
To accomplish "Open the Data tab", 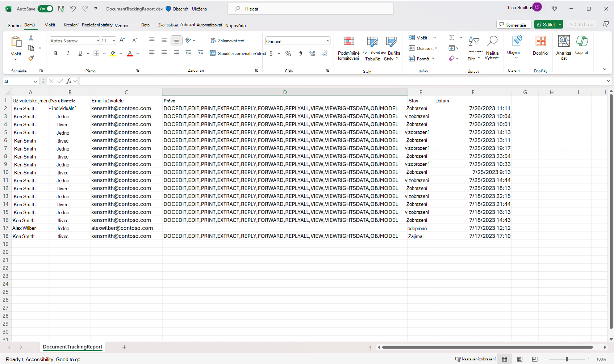I will pos(145,25).
